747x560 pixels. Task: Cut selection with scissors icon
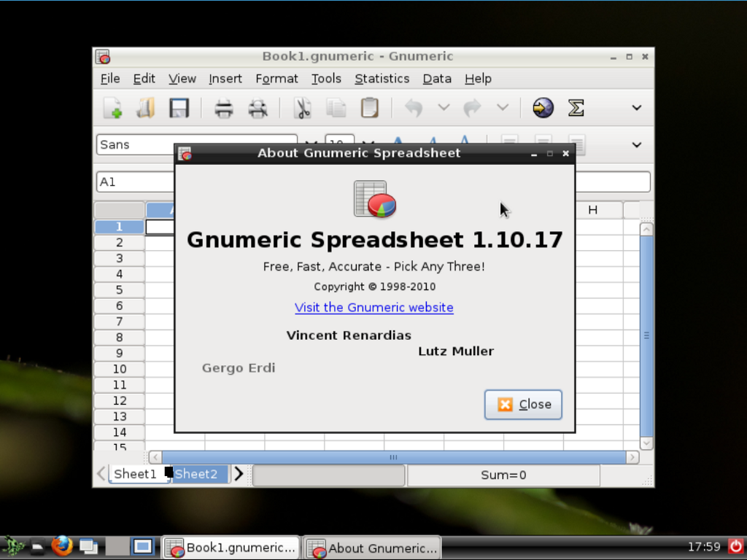point(302,108)
